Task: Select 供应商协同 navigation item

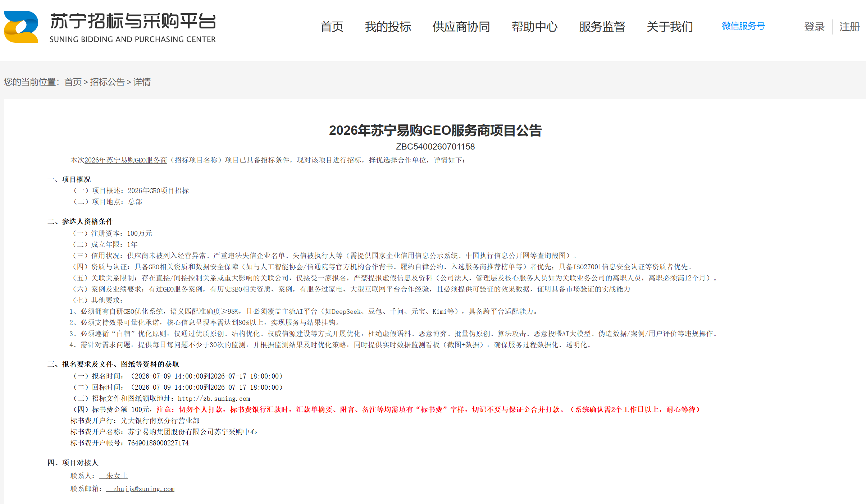Action: pyautogui.click(x=461, y=27)
